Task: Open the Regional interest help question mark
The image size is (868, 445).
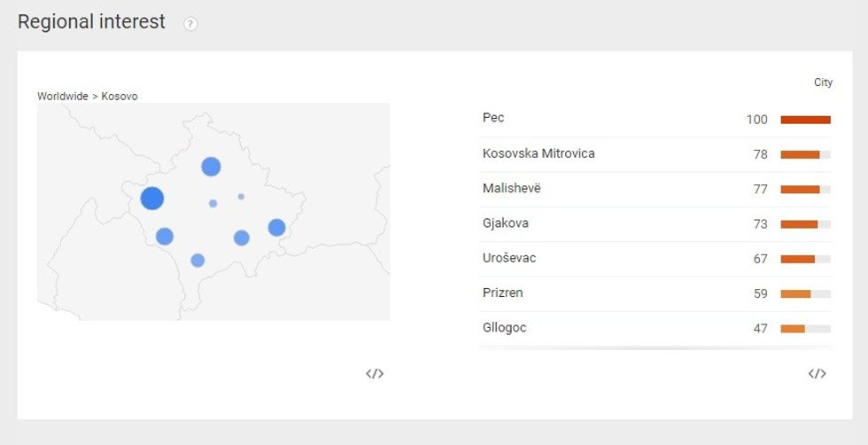Action: (x=190, y=24)
